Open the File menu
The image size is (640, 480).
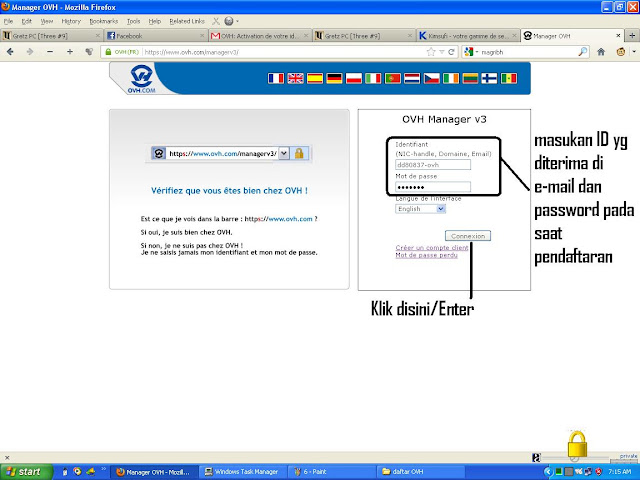coord(8,21)
